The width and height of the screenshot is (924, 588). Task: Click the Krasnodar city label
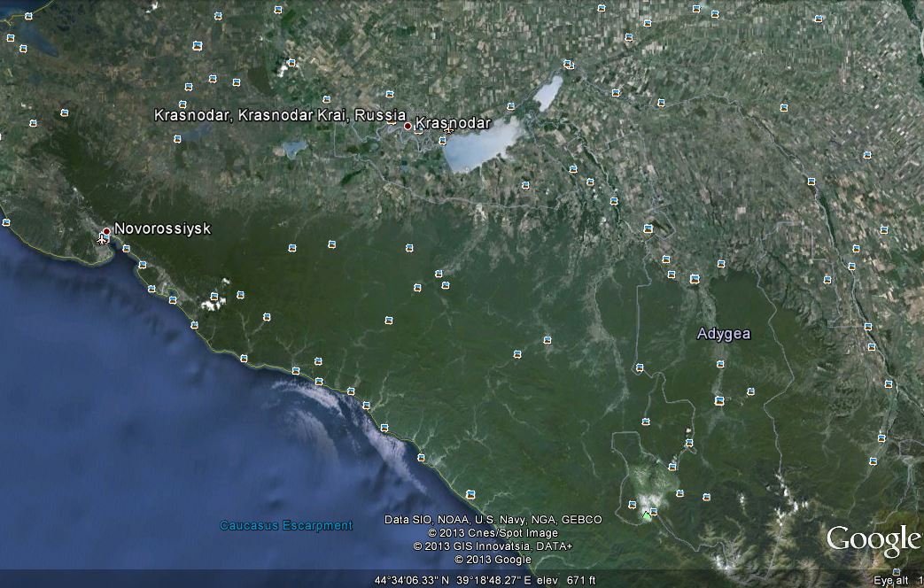pyautogui.click(x=453, y=122)
